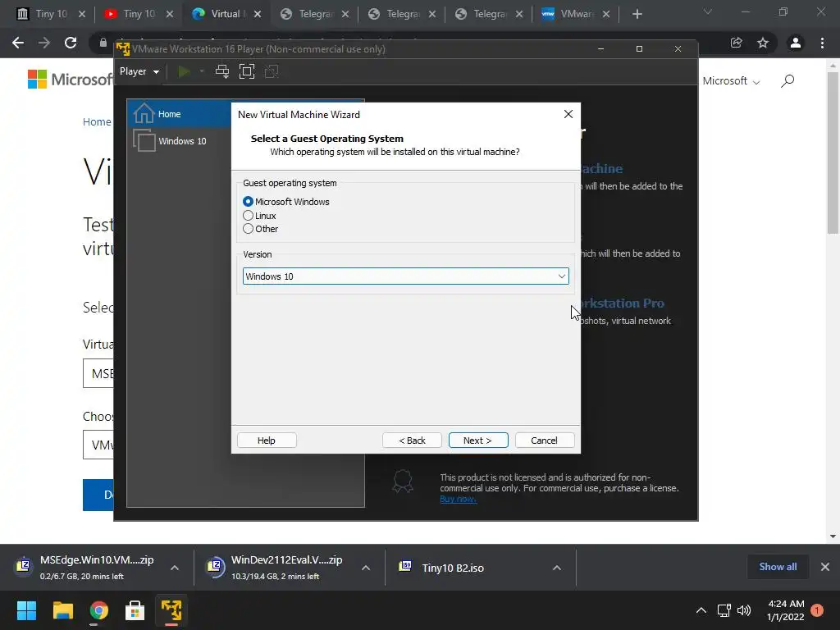Click the Unity mode toolbar icon
Viewport: 840px width, 630px height.
pyautogui.click(x=272, y=71)
